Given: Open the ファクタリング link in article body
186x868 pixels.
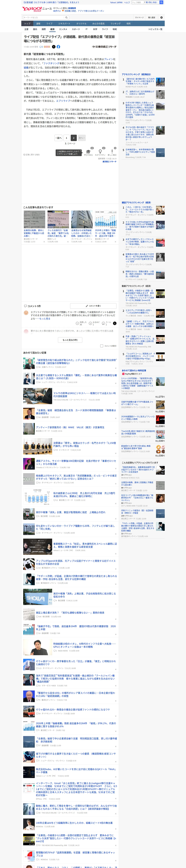Looking at the screenshot, I should (51, 63).
